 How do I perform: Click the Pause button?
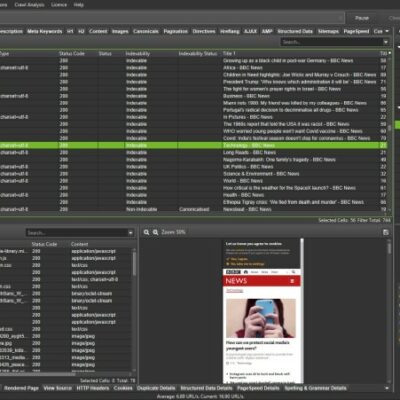pos(362,18)
